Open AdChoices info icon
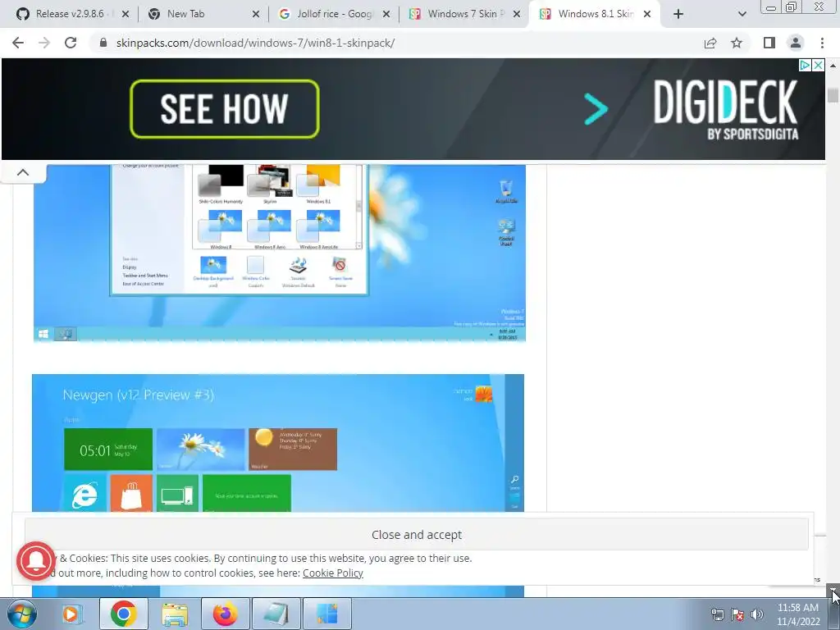840x630 pixels. [804, 65]
